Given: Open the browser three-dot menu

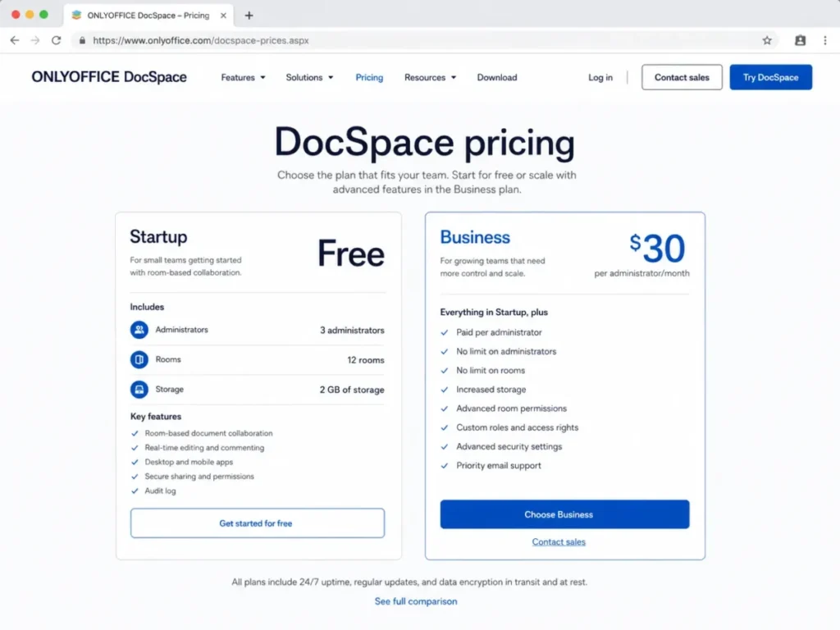Looking at the screenshot, I should tap(825, 40).
